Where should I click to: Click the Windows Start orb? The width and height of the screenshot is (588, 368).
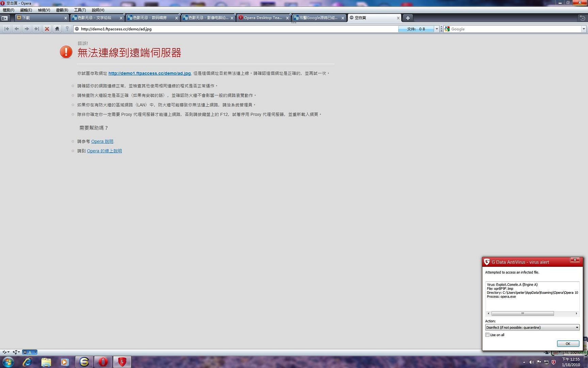click(x=8, y=362)
